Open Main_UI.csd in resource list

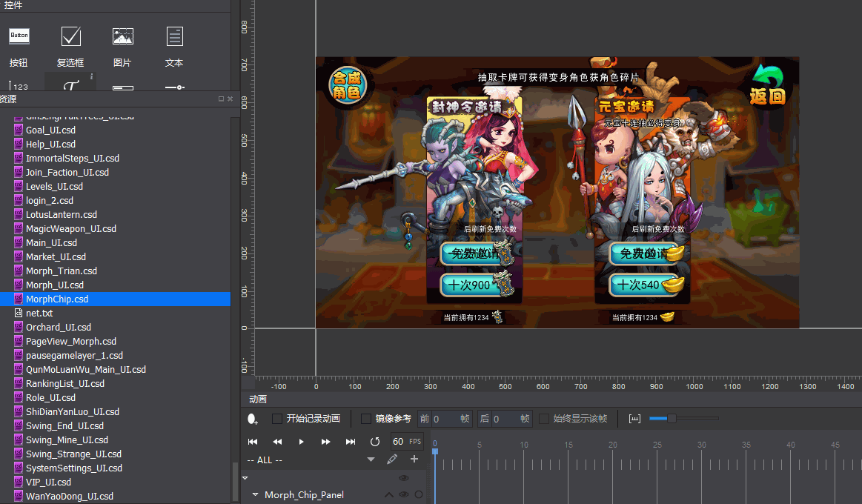(51, 242)
